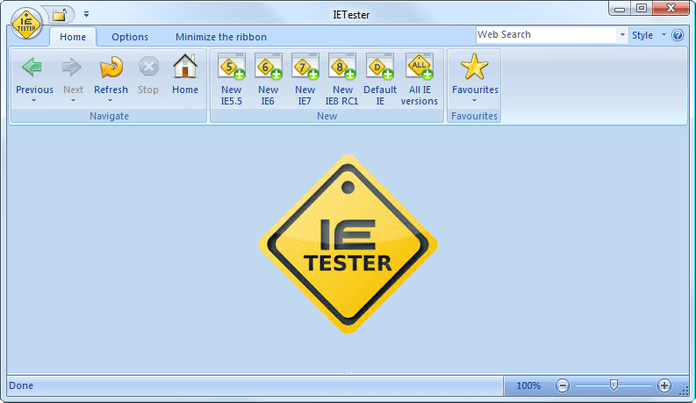This screenshot has width=696, height=403.
Task: Reload page with the Refresh icon
Action: coord(111,67)
